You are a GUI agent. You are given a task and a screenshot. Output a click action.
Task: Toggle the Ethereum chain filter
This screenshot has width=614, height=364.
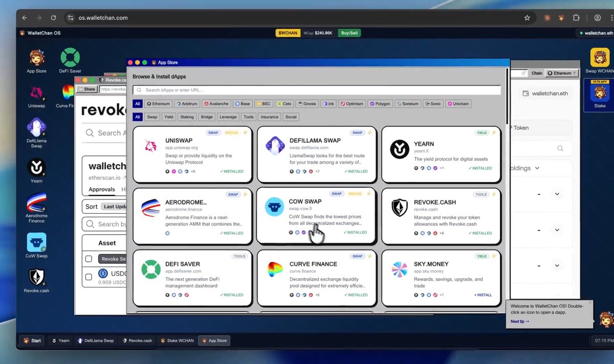click(x=158, y=104)
